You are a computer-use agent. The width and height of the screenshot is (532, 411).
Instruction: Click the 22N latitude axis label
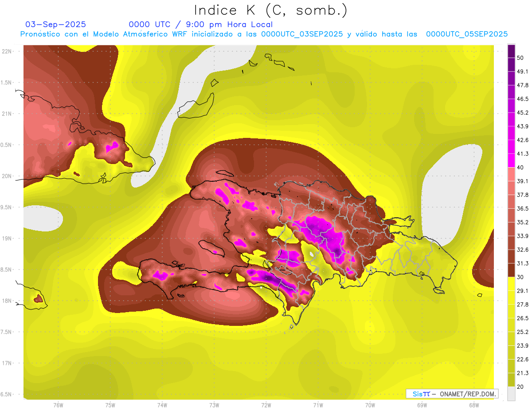(8, 51)
